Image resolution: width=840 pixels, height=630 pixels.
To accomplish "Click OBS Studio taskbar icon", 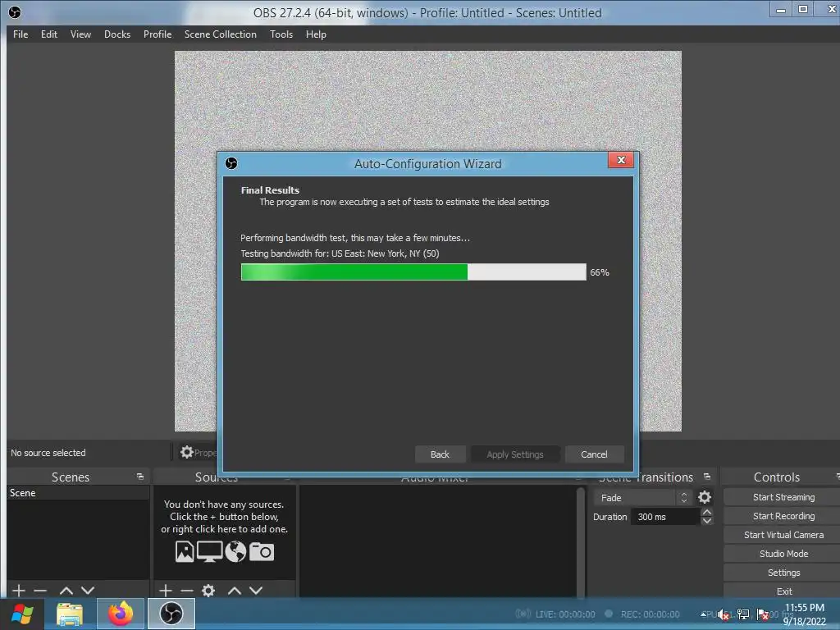I will [171, 614].
